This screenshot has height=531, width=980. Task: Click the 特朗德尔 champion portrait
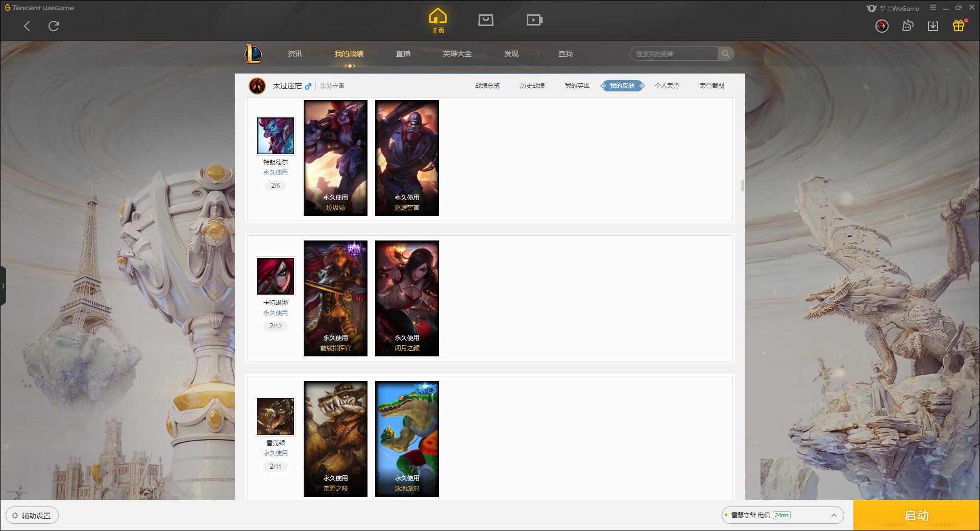pyautogui.click(x=276, y=136)
